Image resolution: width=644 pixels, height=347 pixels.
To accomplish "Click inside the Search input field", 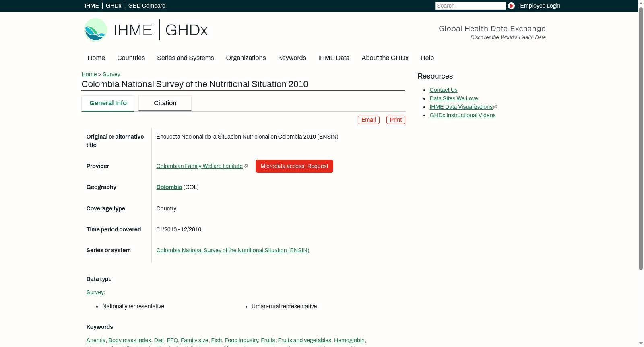I will point(470,6).
